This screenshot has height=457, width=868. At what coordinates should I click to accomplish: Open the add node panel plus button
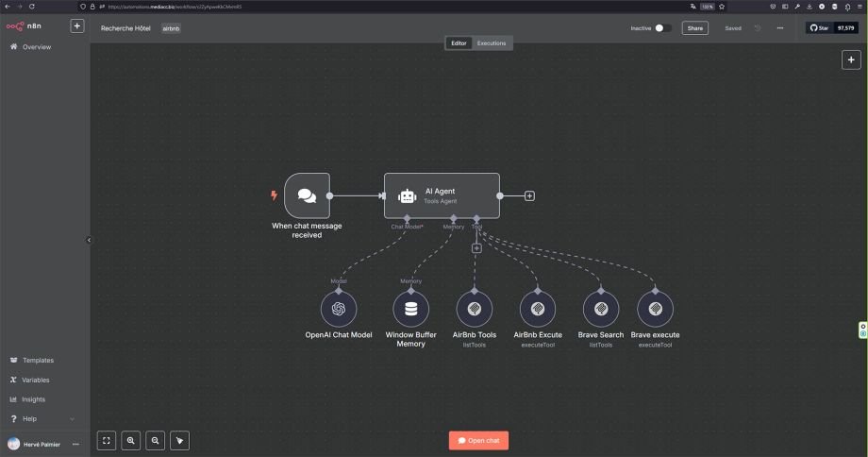pyautogui.click(x=851, y=59)
